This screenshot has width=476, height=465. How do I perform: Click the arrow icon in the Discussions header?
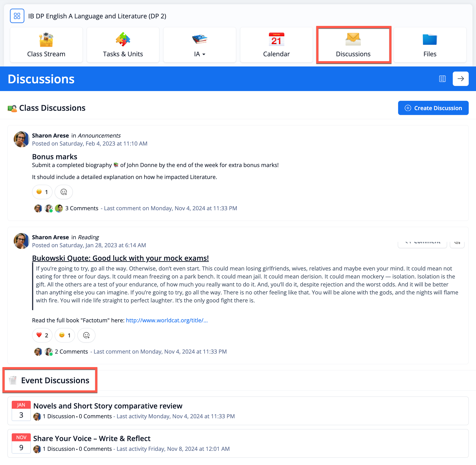pos(461,79)
